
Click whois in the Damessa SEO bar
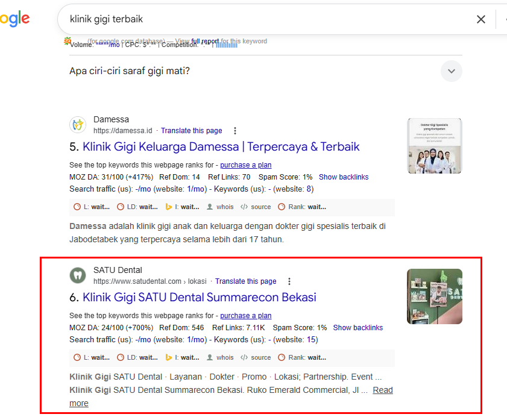coord(220,207)
